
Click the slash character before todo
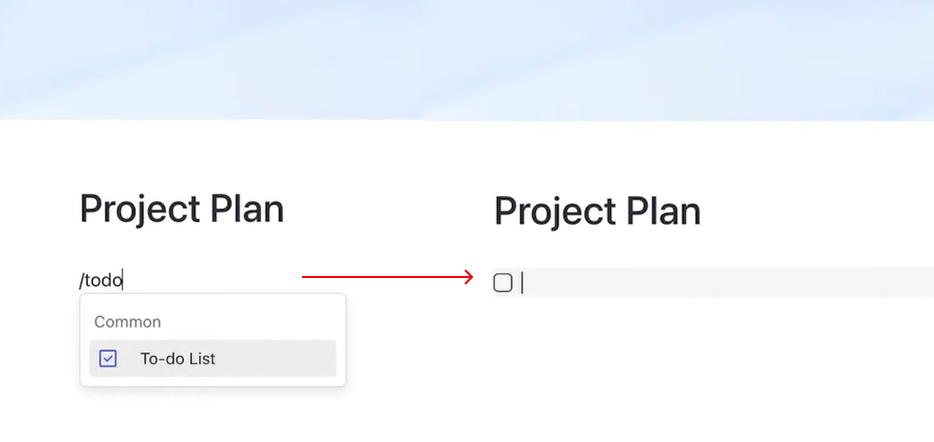pyautogui.click(x=82, y=281)
